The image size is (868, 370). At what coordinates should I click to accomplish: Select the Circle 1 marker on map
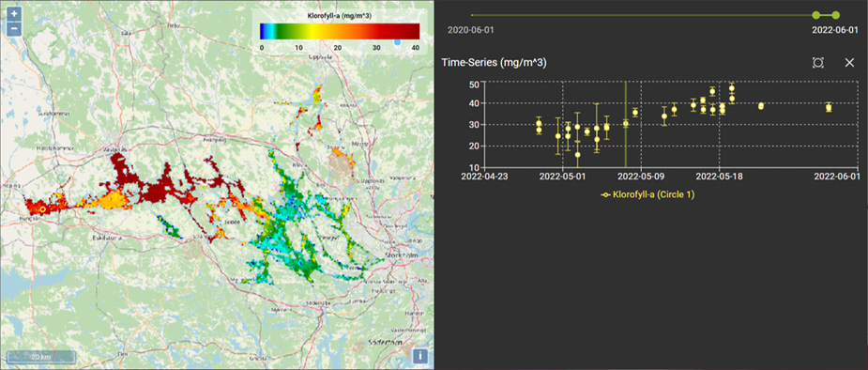tap(42, 208)
